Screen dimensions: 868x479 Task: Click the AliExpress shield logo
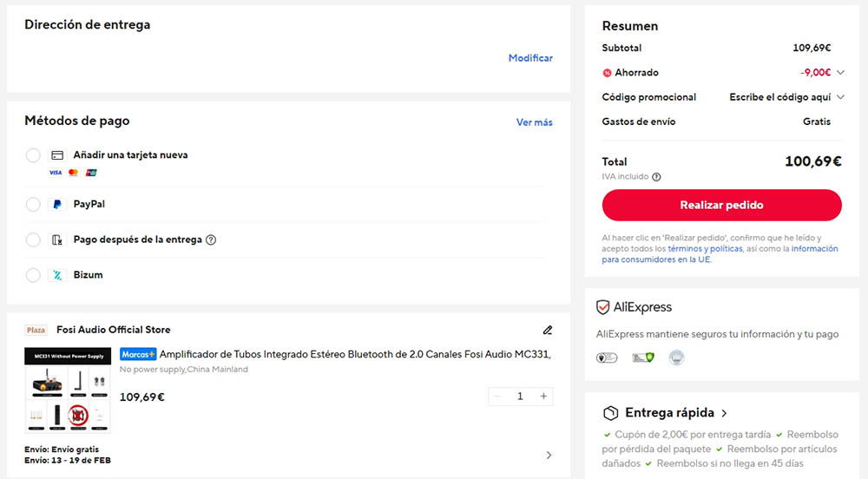(x=603, y=307)
